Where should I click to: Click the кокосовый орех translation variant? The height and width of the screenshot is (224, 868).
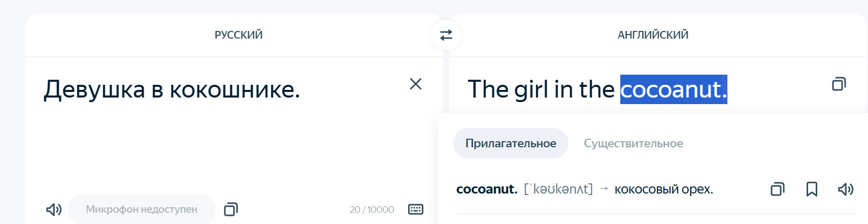point(663,189)
